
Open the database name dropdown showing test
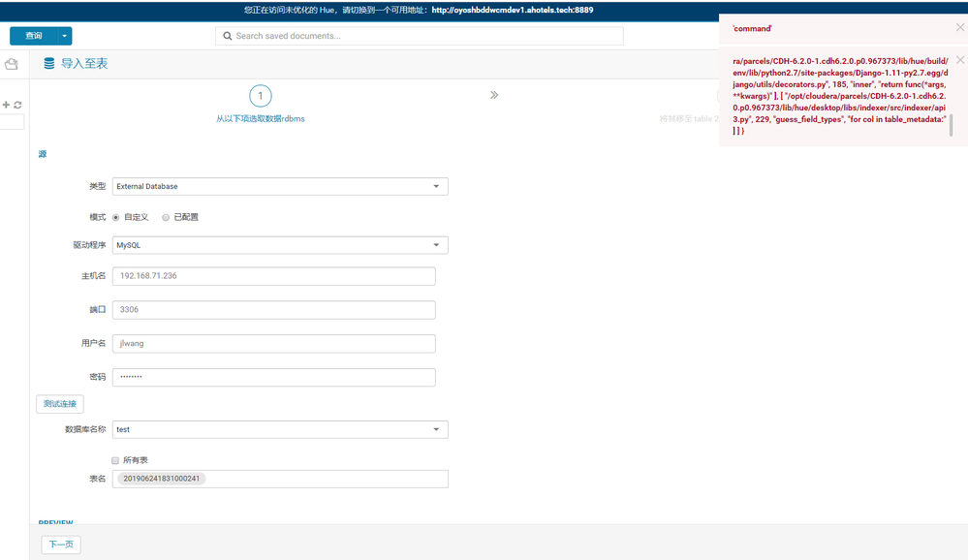[280, 430]
